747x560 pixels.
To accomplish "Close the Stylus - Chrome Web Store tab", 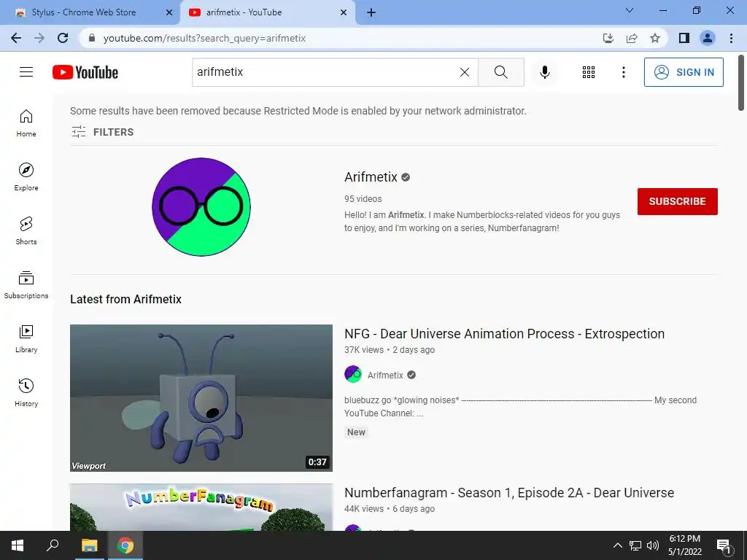I will click(169, 13).
